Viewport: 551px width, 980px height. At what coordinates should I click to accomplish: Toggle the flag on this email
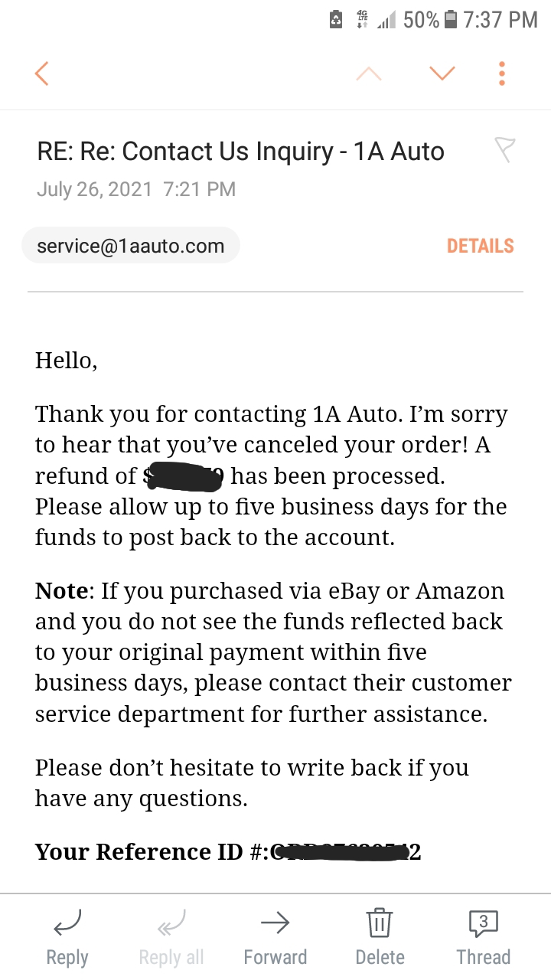click(505, 149)
